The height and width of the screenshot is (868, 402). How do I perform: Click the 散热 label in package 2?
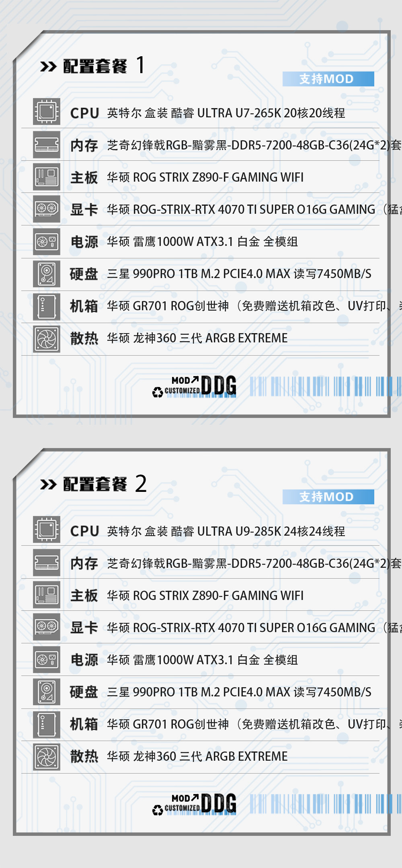tap(84, 756)
